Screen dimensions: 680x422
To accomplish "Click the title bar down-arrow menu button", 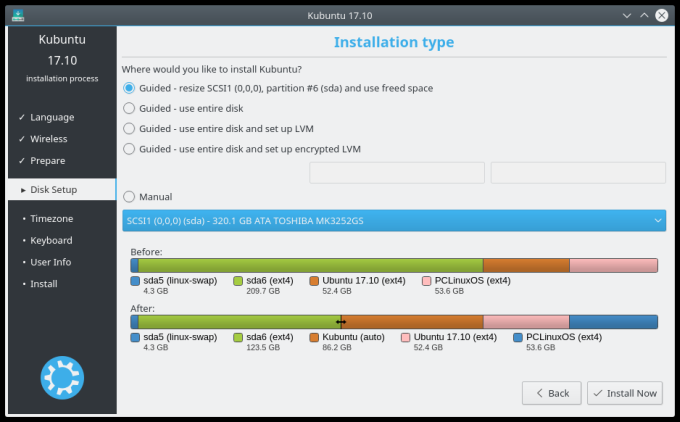I will click(x=627, y=16).
